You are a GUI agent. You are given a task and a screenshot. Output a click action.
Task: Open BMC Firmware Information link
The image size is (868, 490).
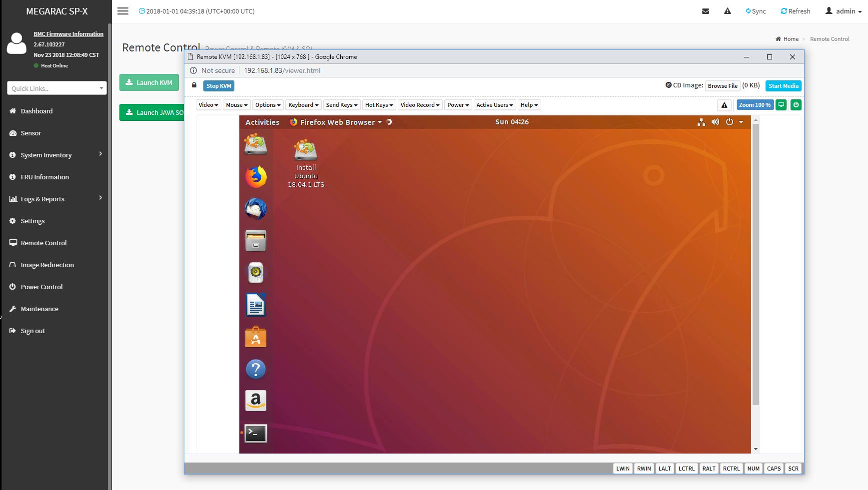(68, 34)
